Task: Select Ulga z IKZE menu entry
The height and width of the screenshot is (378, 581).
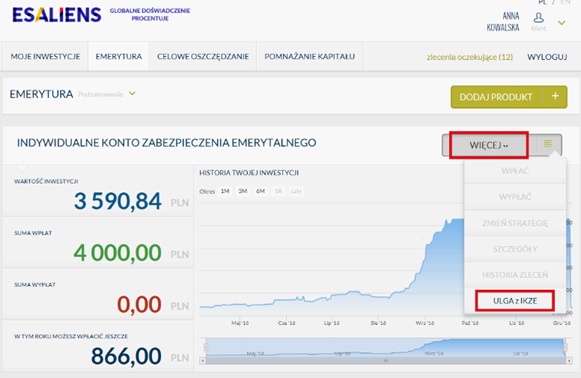Action: 515,301
